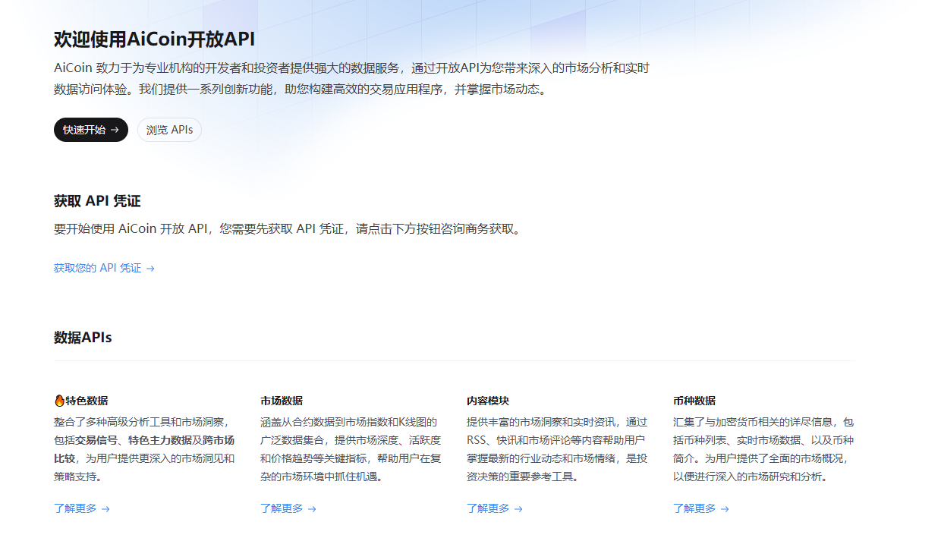The height and width of the screenshot is (560, 941).
Task: Select the 币种数据 card title
Action: (694, 401)
